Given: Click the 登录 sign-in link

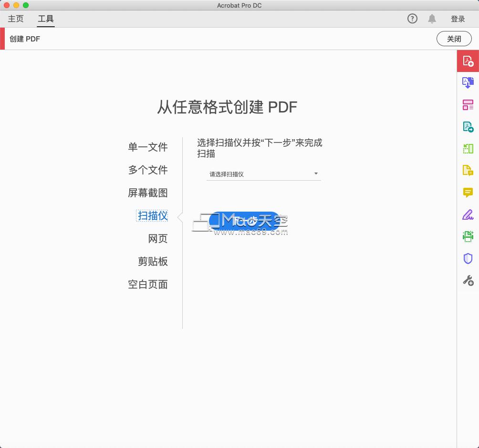Looking at the screenshot, I should click(x=458, y=19).
